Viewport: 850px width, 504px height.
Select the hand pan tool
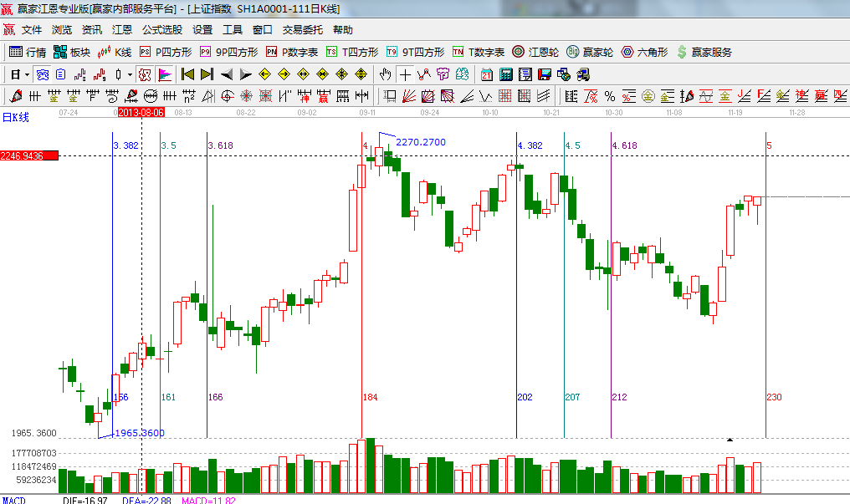385,74
